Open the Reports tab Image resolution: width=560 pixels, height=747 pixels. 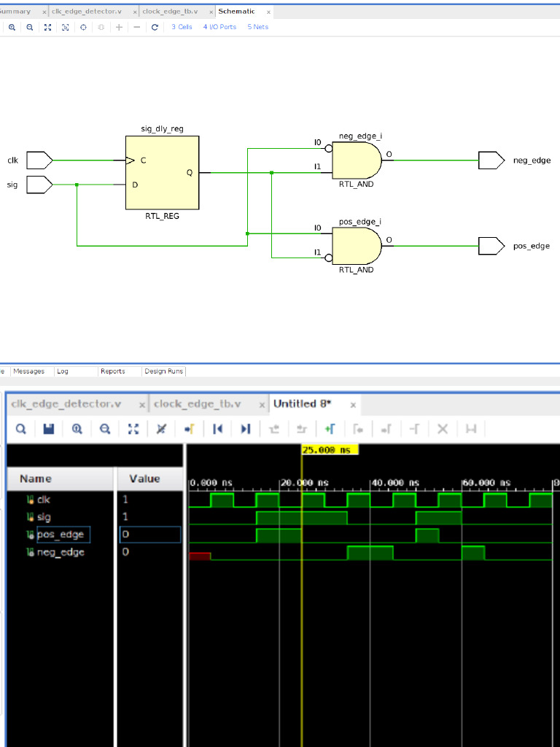click(113, 371)
